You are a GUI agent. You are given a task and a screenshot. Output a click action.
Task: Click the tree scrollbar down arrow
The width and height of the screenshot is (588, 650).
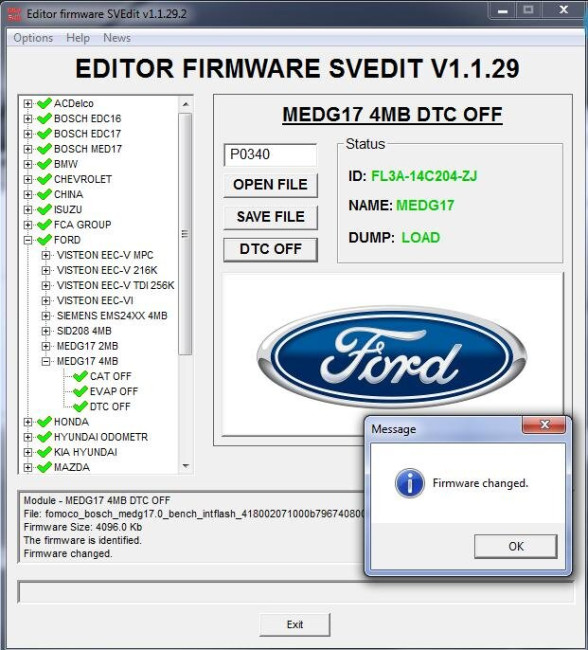point(185,466)
